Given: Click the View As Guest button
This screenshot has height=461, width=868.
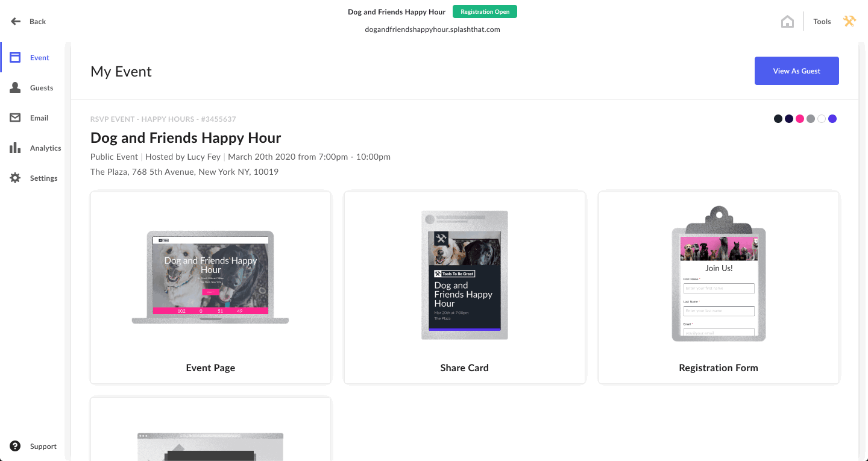Looking at the screenshot, I should [x=797, y=71].
